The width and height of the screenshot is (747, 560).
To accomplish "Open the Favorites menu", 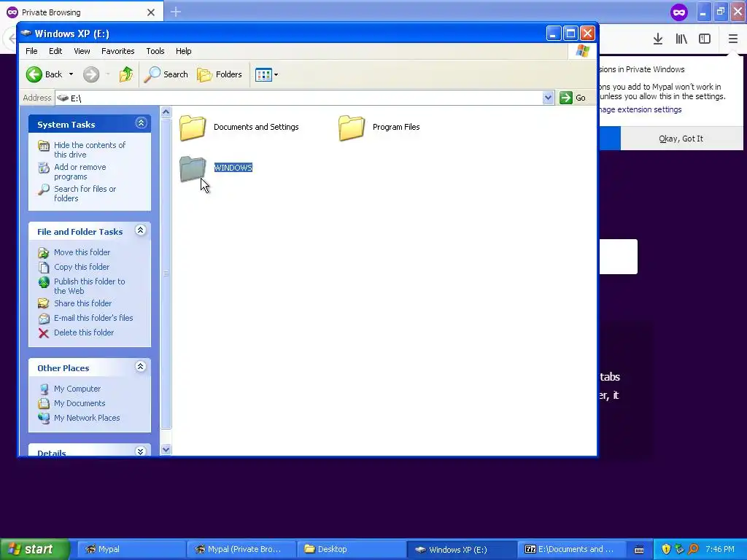I will point(117,51).
